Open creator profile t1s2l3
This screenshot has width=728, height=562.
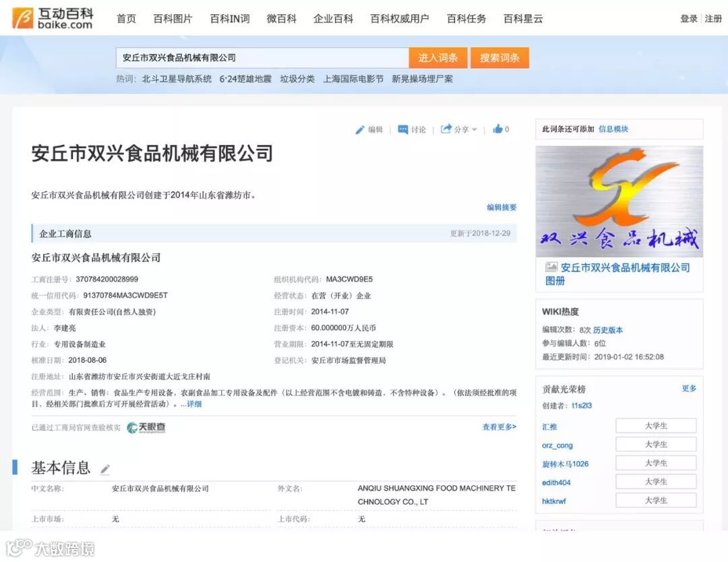[x=582, y=406]
